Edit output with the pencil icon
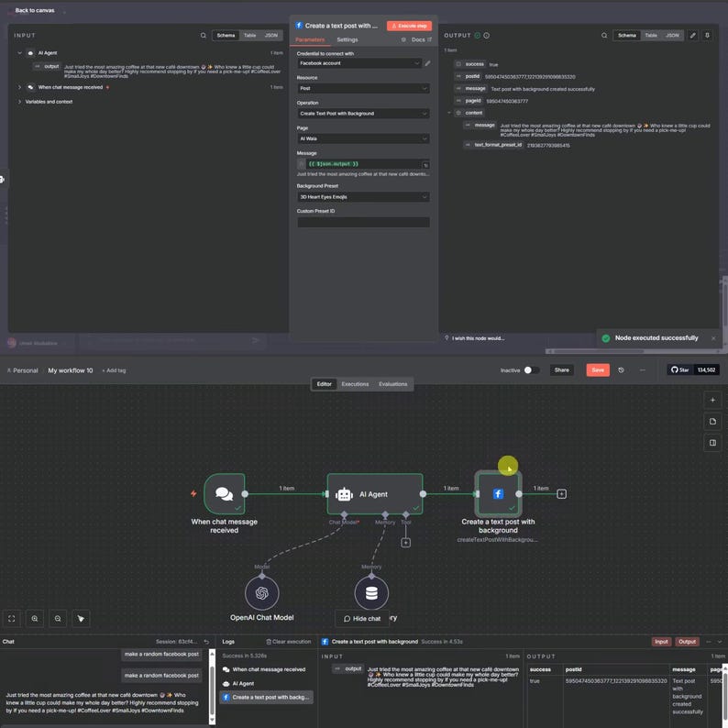This screenshot has height=728, width=728. (x=693, y=35)
